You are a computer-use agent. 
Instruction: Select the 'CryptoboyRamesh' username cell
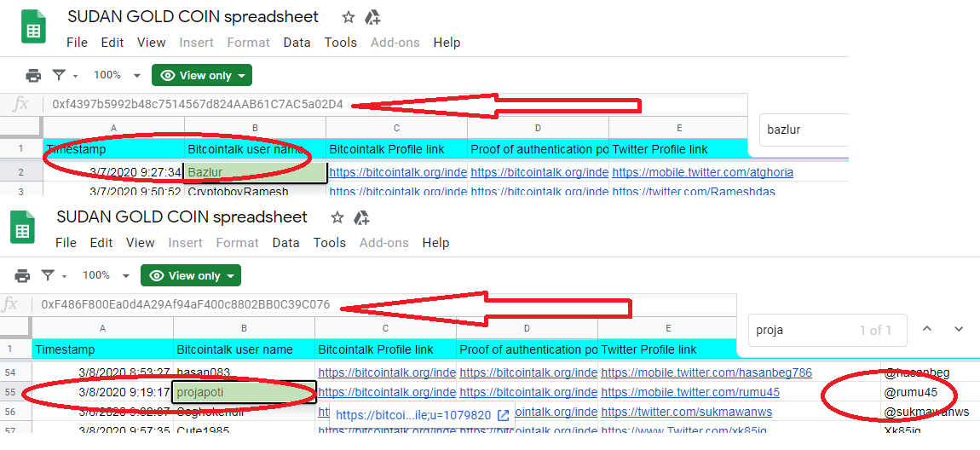click(255, 190)
